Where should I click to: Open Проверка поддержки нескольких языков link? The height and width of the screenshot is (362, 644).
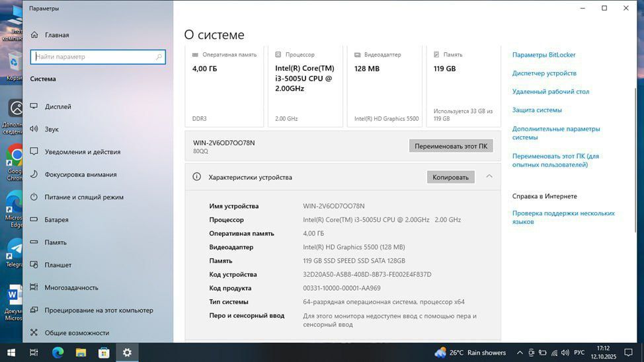tap(563, 217)
